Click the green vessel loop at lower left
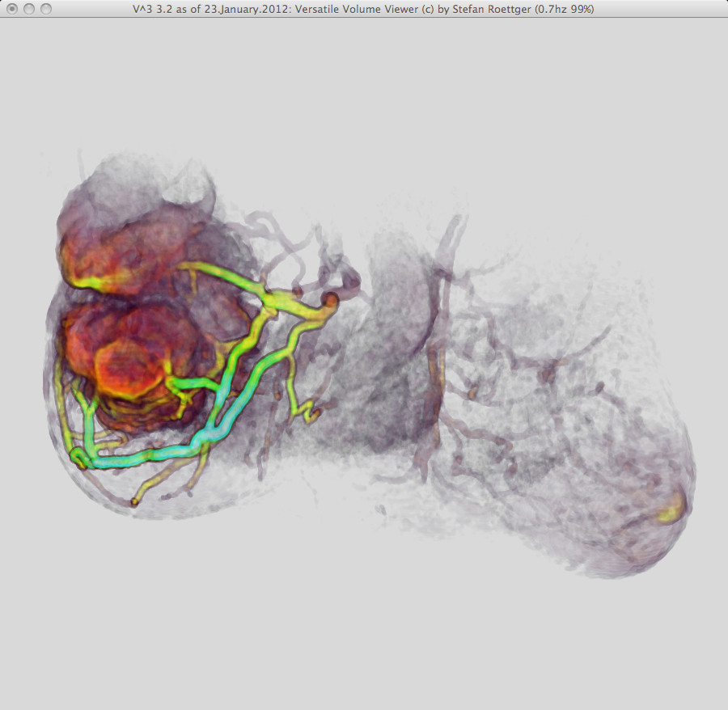This screenshot has height=710, width=728. [x=79, y=459]
